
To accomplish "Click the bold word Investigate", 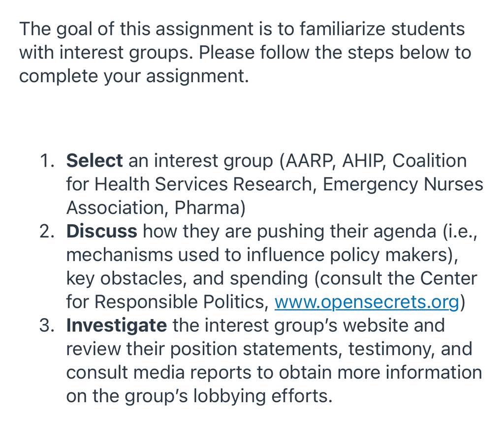I will point(116,326).
